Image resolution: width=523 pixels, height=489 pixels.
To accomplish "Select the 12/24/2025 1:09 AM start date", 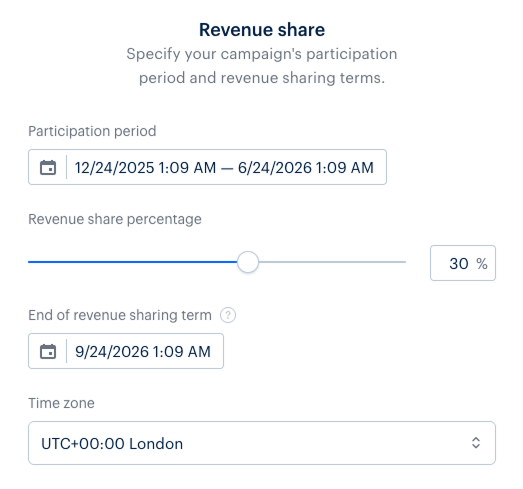I will click(145, 167).
